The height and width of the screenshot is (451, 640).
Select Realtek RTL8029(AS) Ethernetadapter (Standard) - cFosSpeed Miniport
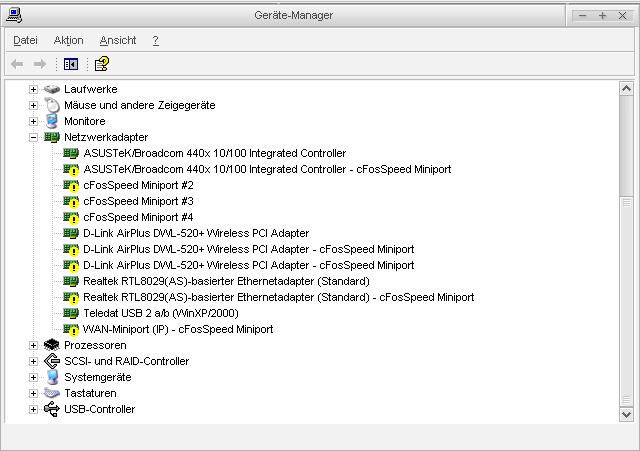pos(279,297)
